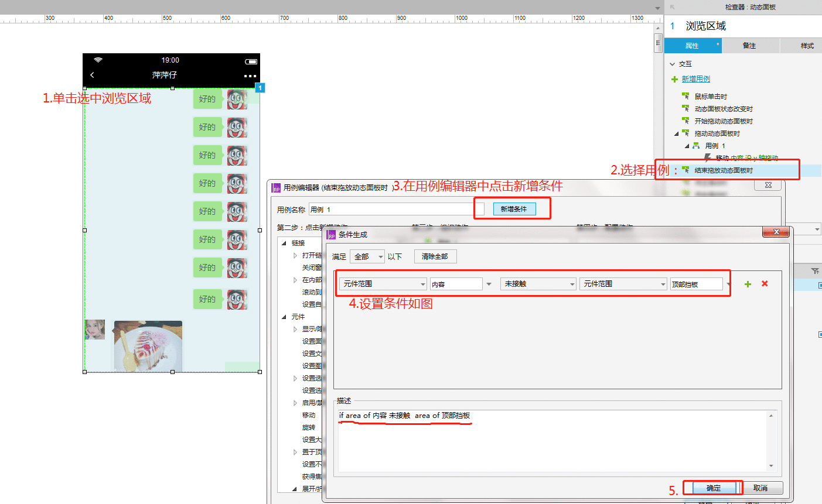Open the three-dot menu in phone header

(x=250, y=76)
